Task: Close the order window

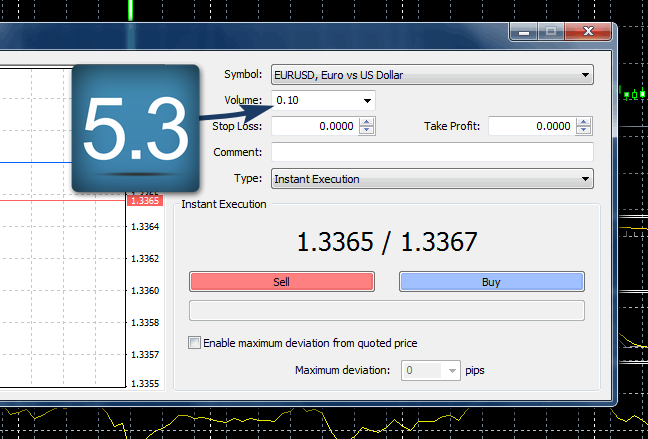Action: (x=586, y=33)
